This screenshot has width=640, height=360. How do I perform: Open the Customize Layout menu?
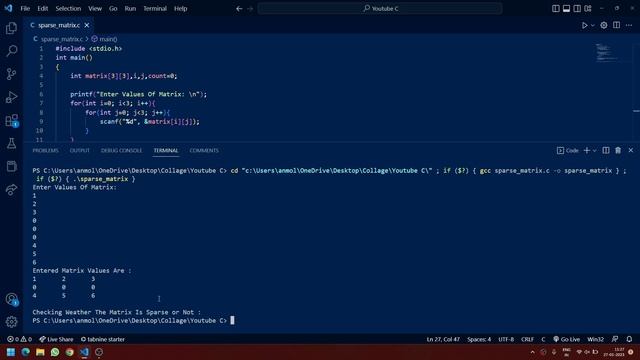click(x=588, y=9)
